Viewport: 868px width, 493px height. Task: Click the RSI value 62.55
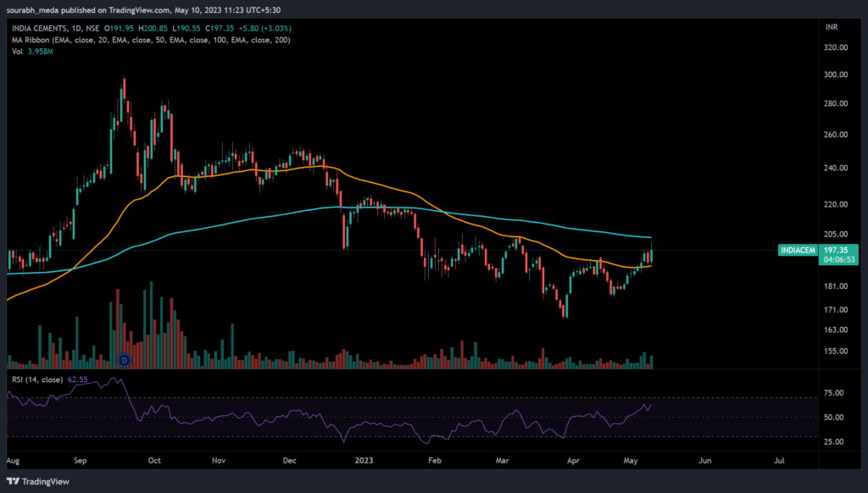coord(77,379)
